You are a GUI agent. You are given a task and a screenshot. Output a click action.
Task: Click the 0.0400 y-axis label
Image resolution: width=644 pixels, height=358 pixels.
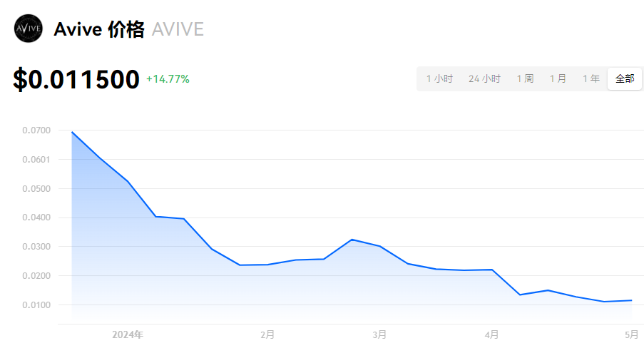(x=36, y=218)
